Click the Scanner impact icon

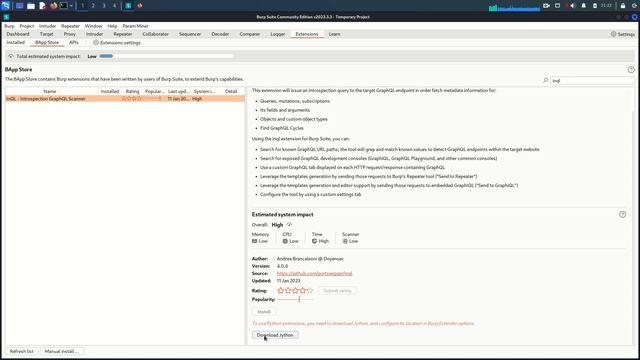point(345,241)
